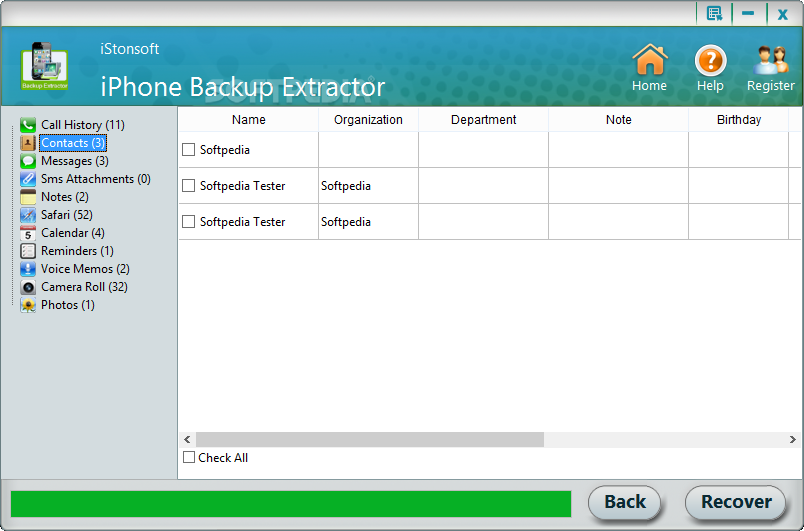Open Register via people icon
Image resolution: width=804 pixels, height=531 pixels.
(x=771, y=60)
